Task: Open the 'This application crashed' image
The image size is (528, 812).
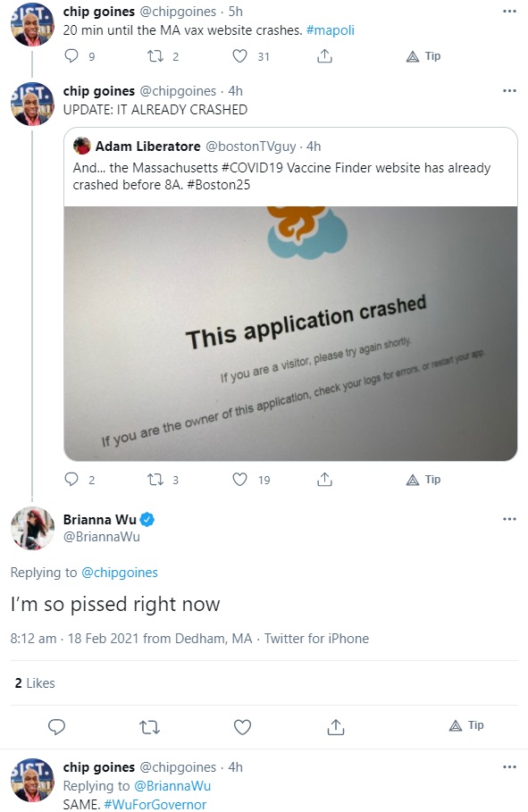Action: 290,333
